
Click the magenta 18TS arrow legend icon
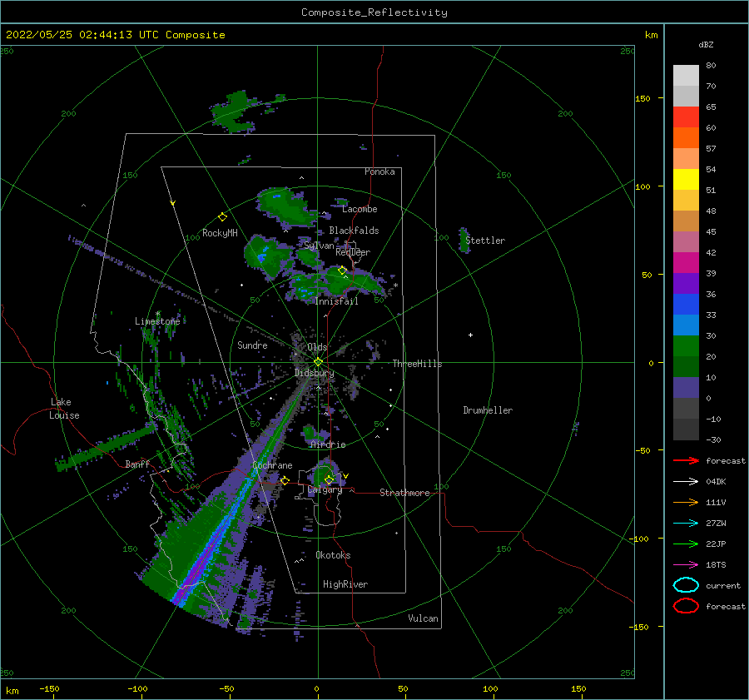tap(686, 564)
